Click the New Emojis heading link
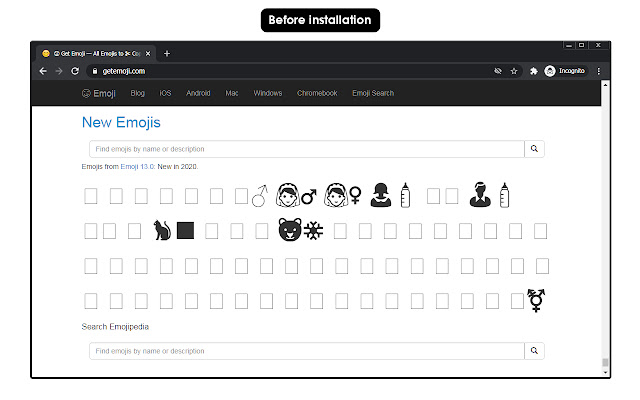 click(x=121, y=122)
